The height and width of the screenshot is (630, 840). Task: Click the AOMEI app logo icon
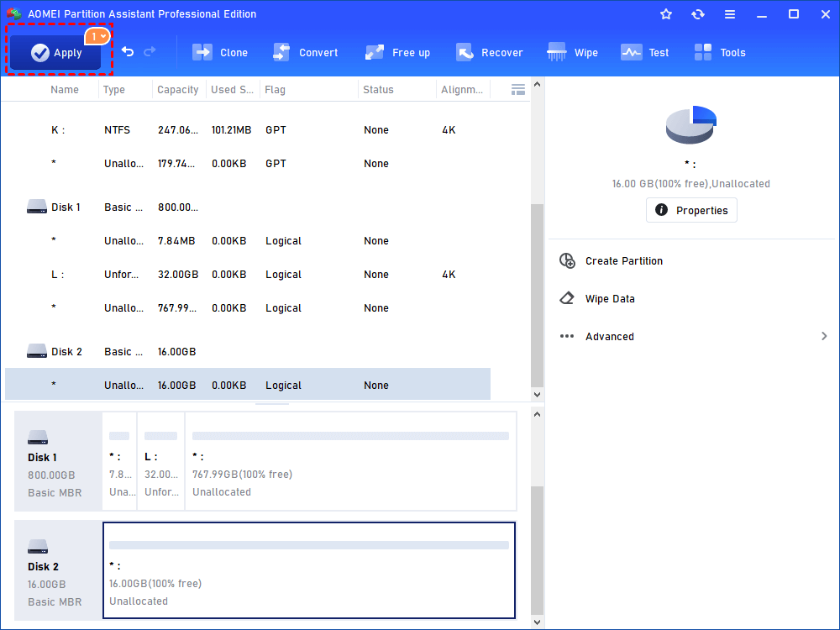(x=14, y=14)
